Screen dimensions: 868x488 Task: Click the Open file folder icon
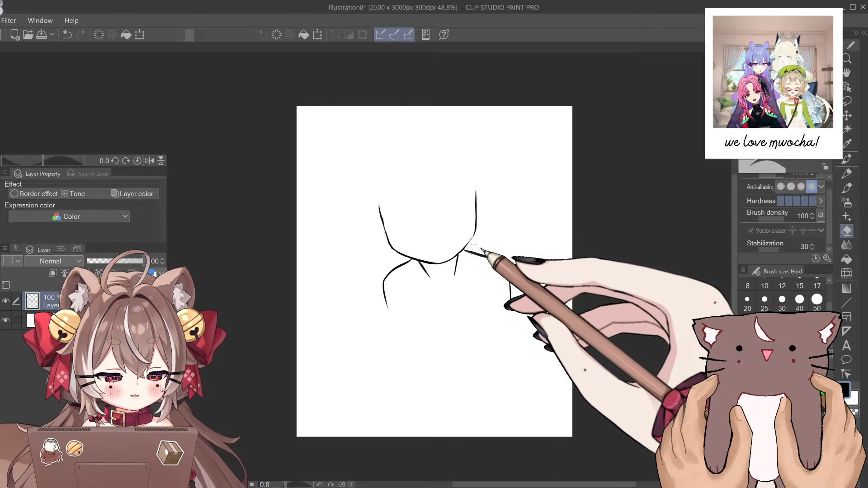(28, 35)
